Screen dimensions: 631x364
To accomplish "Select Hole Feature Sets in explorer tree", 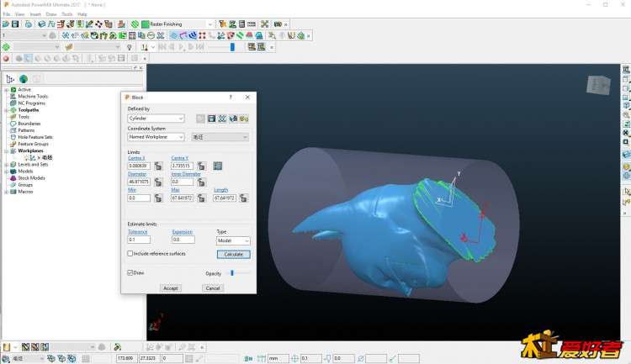I will coord(35,137).
